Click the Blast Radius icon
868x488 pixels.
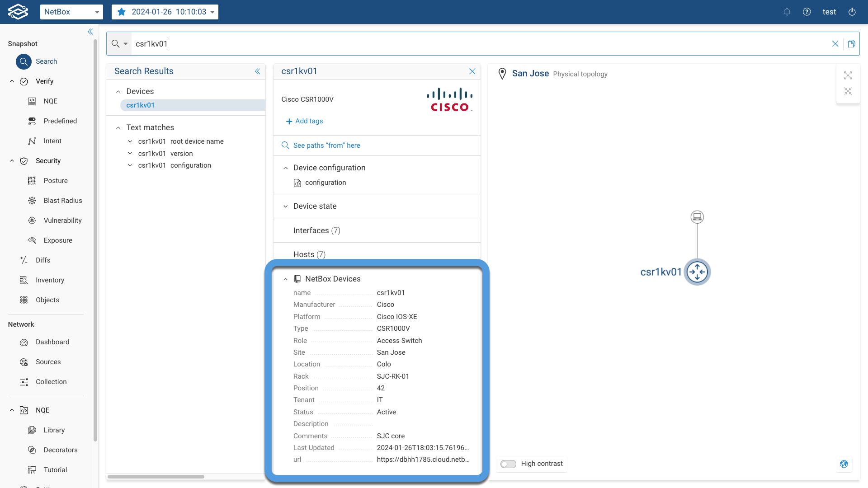coord(32,200)
